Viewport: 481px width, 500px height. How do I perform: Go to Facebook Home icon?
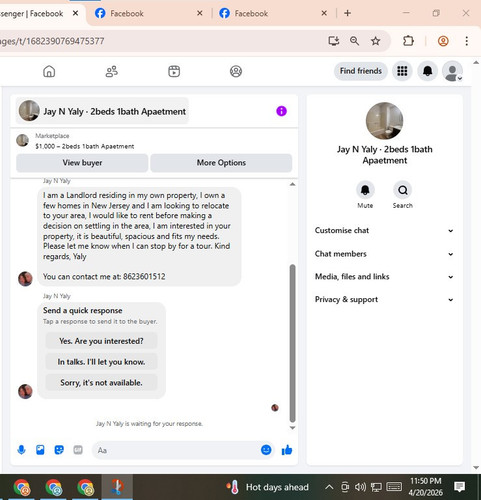click(x=49, y=71)
